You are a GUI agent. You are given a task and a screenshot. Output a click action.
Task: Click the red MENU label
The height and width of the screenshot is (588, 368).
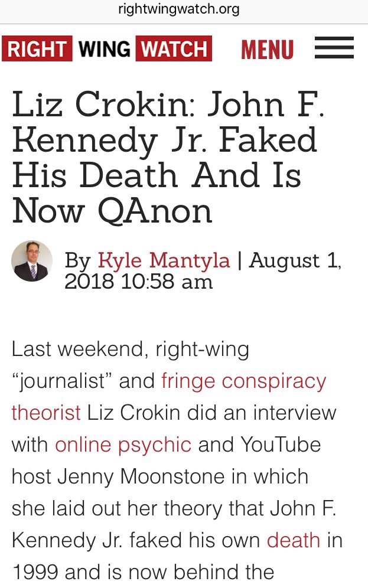click(267, 49)
